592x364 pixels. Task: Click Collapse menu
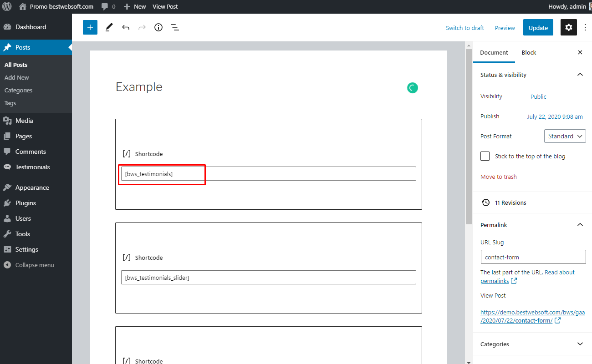tap(36, 265)
